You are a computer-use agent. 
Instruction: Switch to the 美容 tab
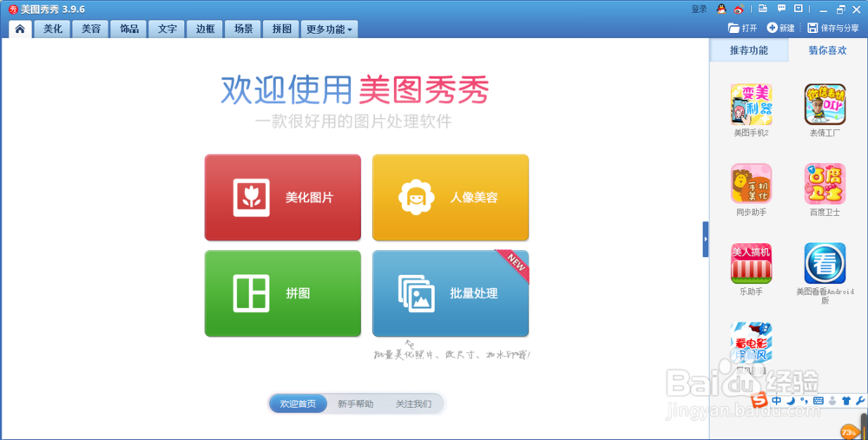pos(91,29)
